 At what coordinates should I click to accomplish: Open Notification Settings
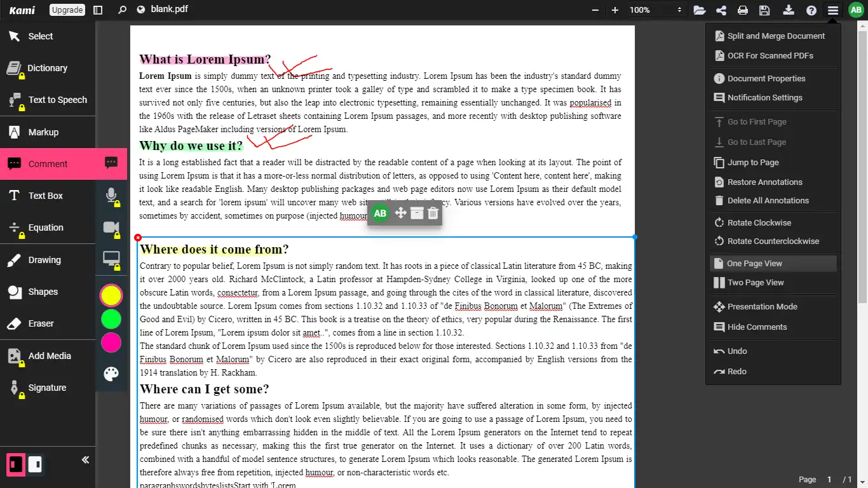click(x=773, y=98)
